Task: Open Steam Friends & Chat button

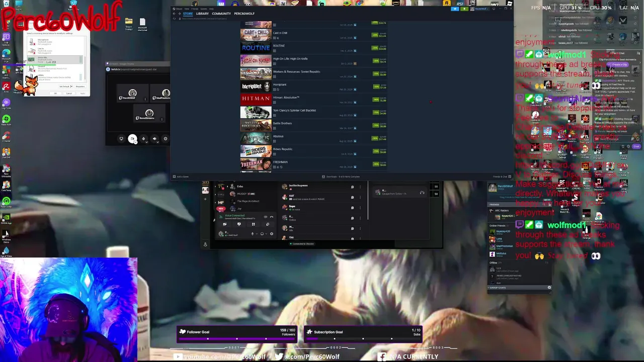Action: [502, 176]
